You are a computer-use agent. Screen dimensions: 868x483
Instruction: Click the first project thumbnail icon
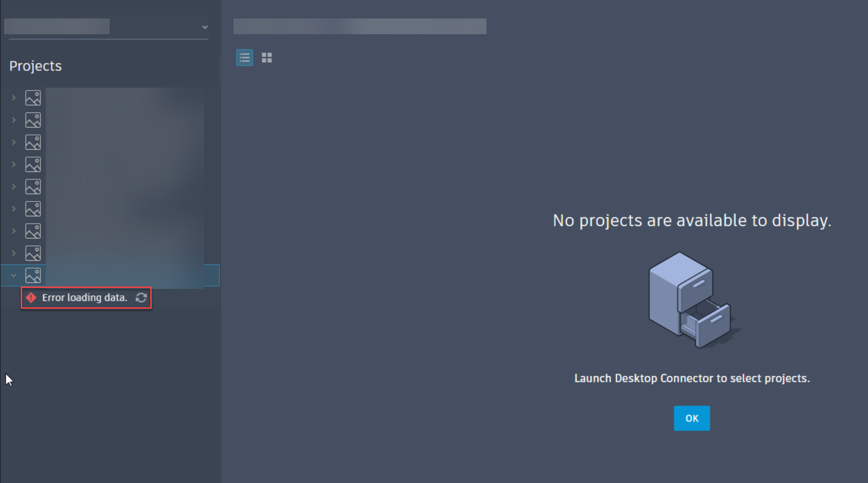pyautogui.click(x=32, y=98)
